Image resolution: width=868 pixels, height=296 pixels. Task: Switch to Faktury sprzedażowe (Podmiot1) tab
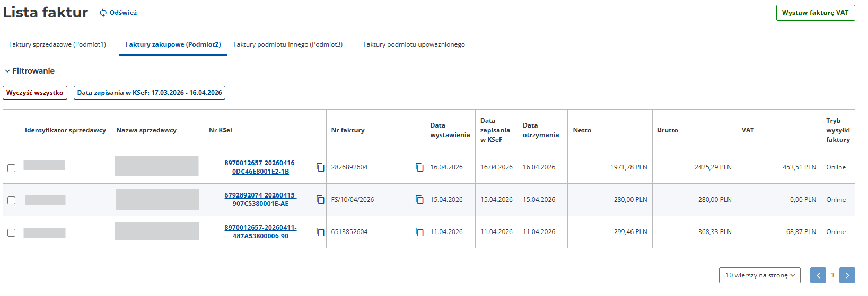coord(57,44)
